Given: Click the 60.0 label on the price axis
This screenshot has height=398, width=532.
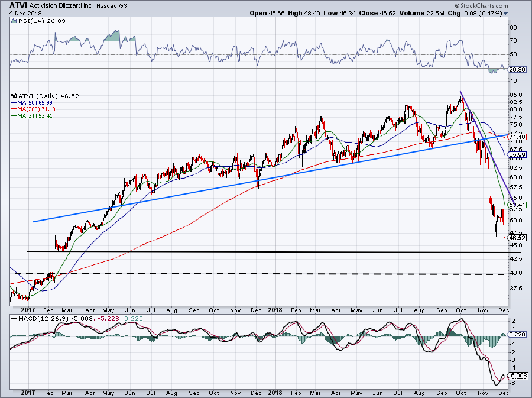Looking at the screenshot, I should click(515, 177).
